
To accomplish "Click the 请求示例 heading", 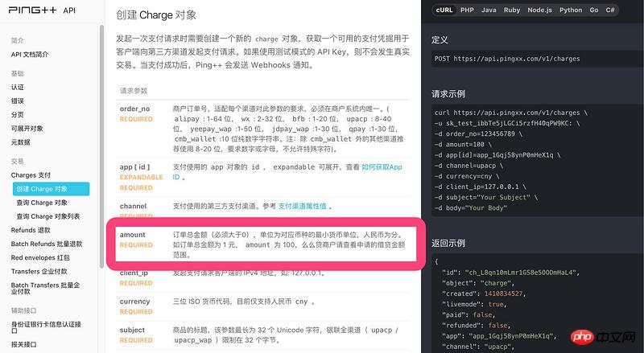I will coord(448,94).
